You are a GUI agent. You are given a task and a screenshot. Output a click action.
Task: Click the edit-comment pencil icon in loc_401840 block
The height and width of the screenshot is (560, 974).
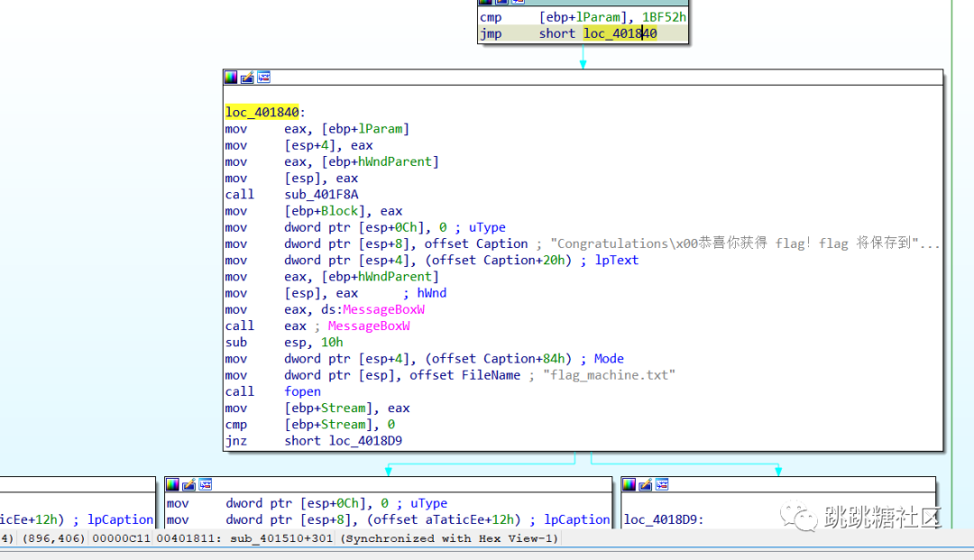pos(247,77)
